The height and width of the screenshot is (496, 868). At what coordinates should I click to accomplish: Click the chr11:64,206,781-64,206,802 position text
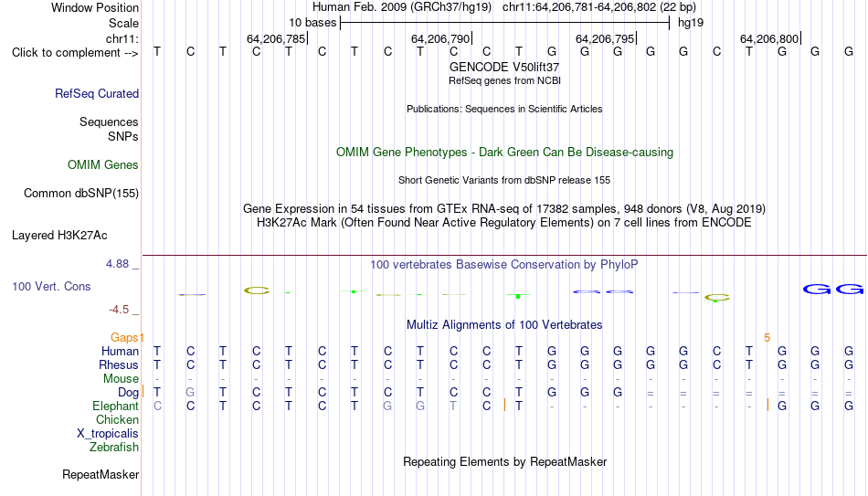pos(579,7)
